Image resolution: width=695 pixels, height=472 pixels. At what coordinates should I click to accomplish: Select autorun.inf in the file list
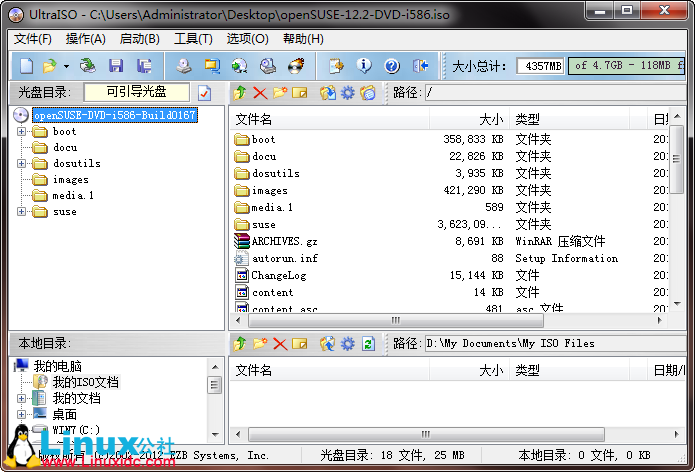pos(285,258)
